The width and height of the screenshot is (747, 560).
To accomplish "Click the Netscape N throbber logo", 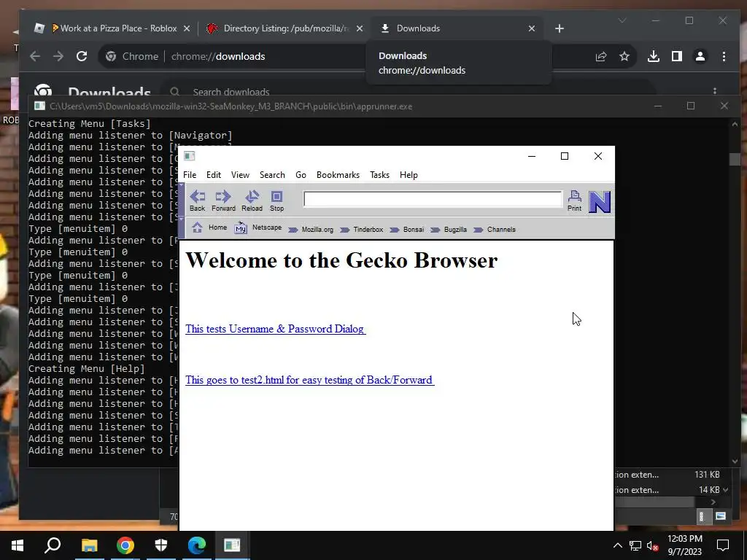I will pos(600,202).
